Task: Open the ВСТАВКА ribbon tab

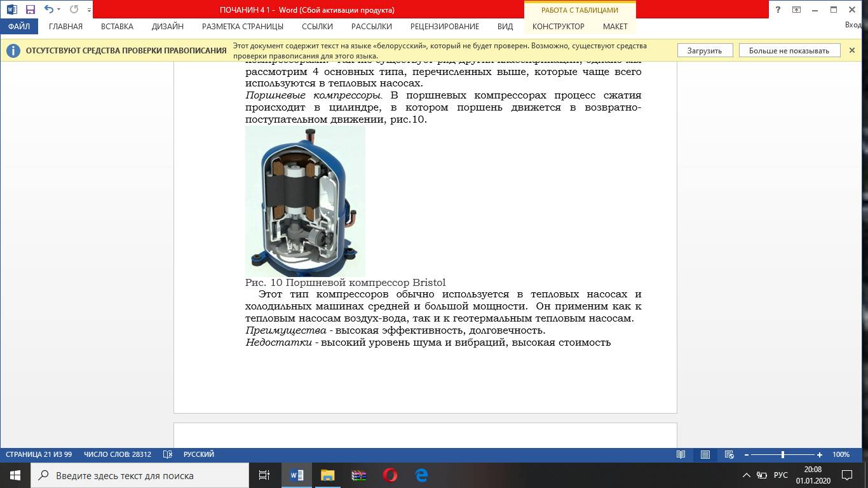Action: click(117, 27)
